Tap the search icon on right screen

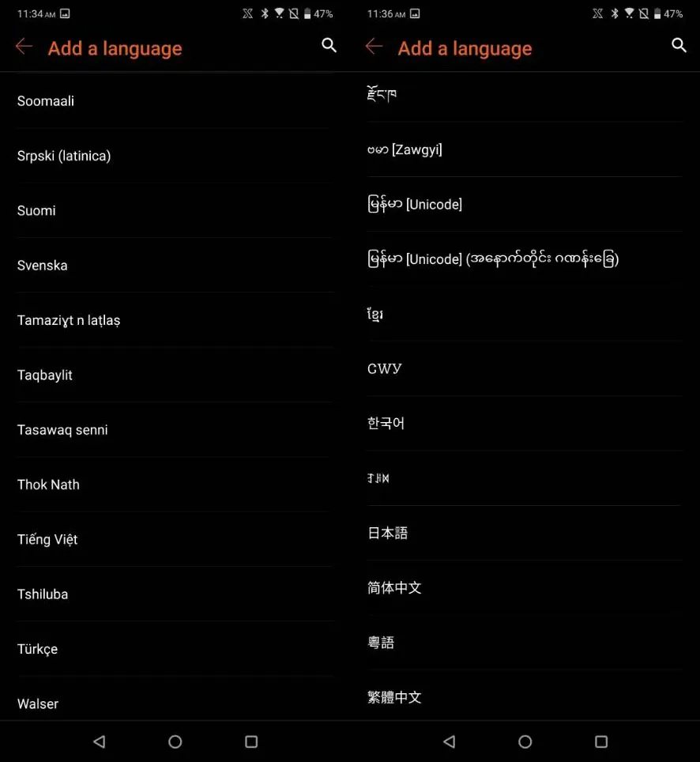[679, 46]
